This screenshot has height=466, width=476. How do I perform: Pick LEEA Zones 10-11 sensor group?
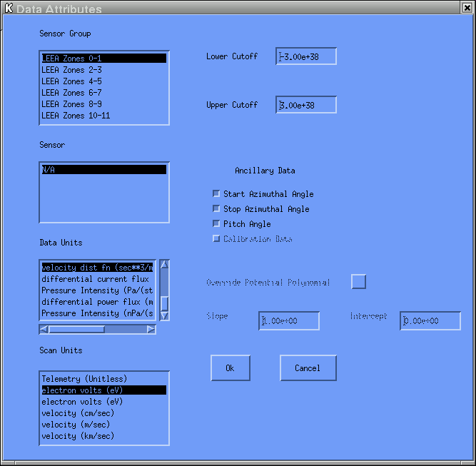103,116
